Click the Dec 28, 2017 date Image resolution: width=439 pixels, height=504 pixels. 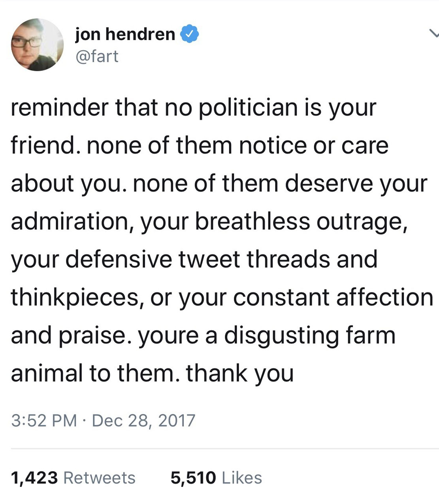pyautogui.click(x=144, y=420)
